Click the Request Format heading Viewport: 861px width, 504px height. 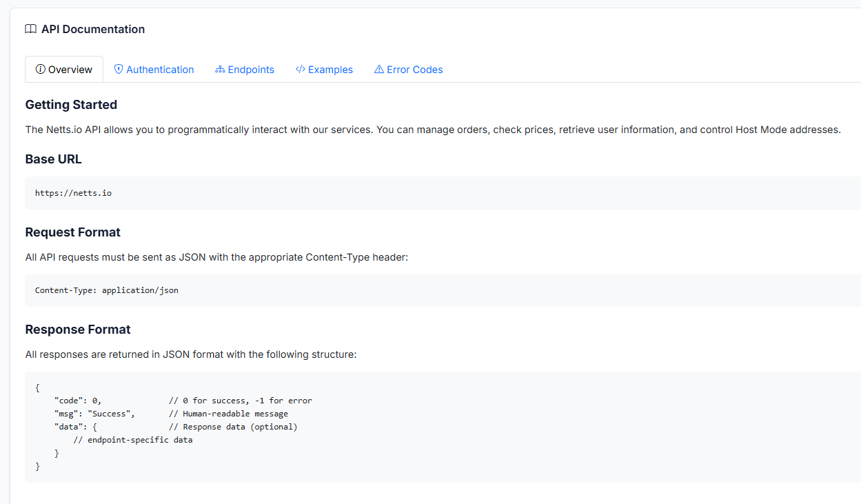(72, 232)
